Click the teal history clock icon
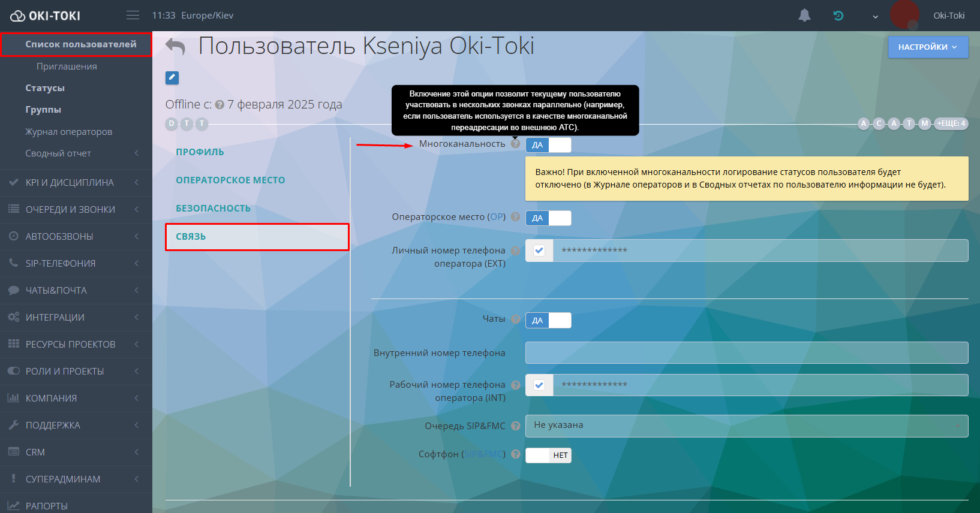 click(838, 16)
